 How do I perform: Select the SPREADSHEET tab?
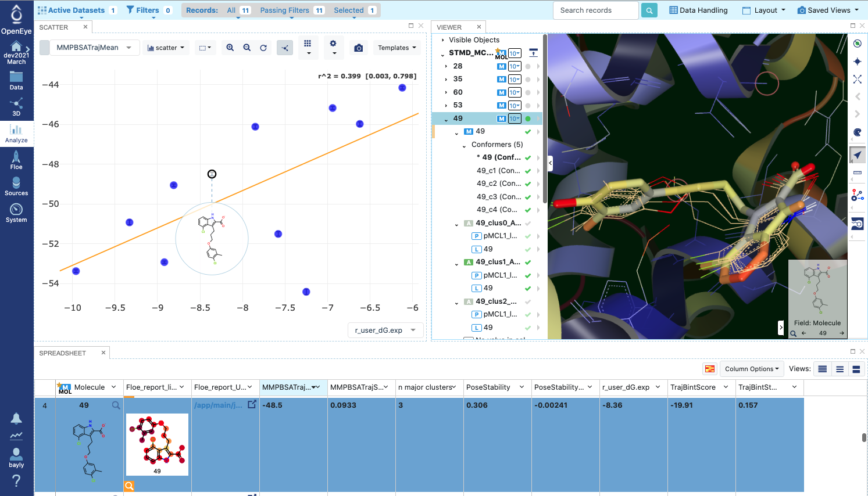pyautogui.click(x=63, y=353)
